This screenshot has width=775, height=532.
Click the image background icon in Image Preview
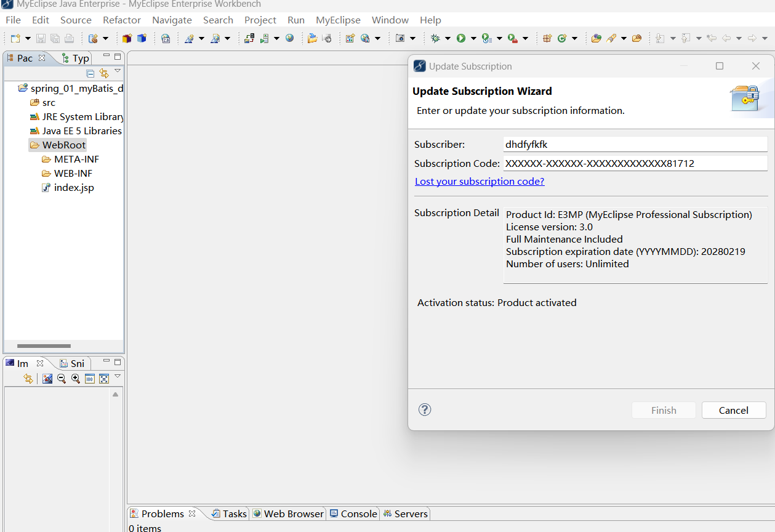(x=47, y=379)
